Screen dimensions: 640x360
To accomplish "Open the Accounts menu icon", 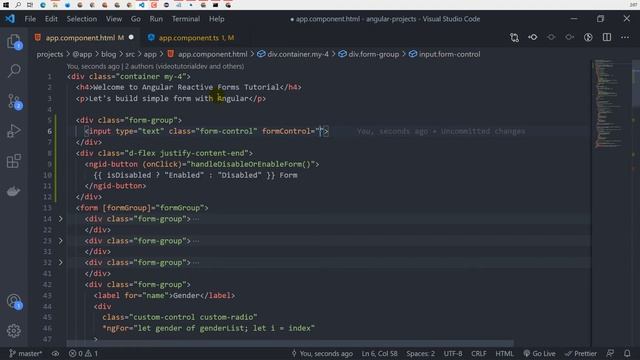I will 13,301.
